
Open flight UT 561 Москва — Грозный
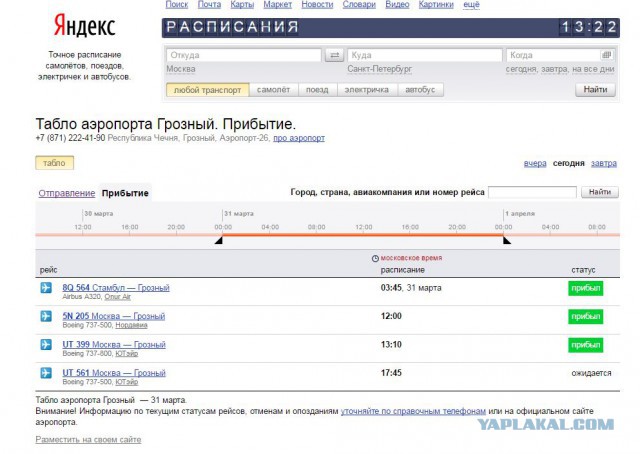point(114,373)
